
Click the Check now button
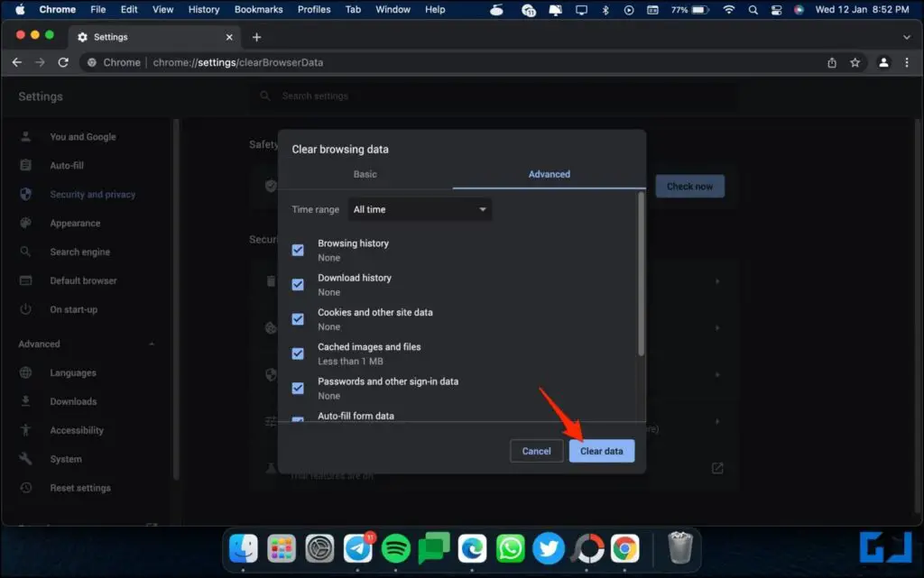click(x=689, y=187)
